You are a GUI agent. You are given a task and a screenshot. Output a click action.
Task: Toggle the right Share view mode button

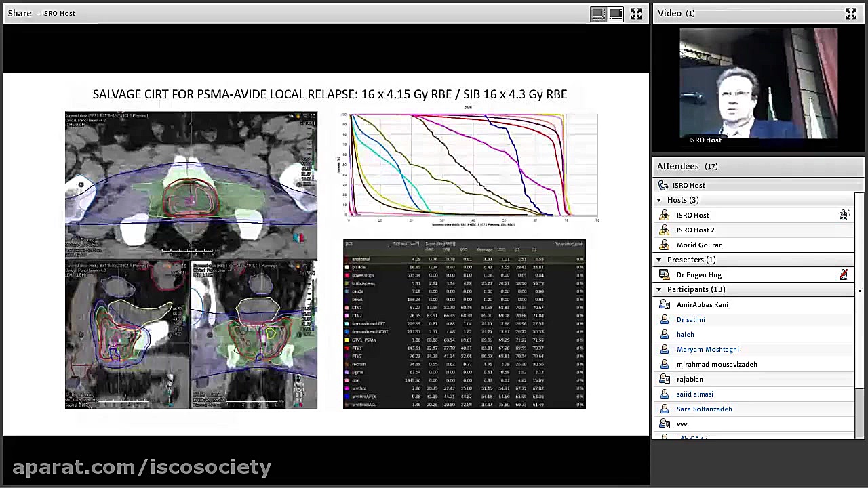point(615,14)
